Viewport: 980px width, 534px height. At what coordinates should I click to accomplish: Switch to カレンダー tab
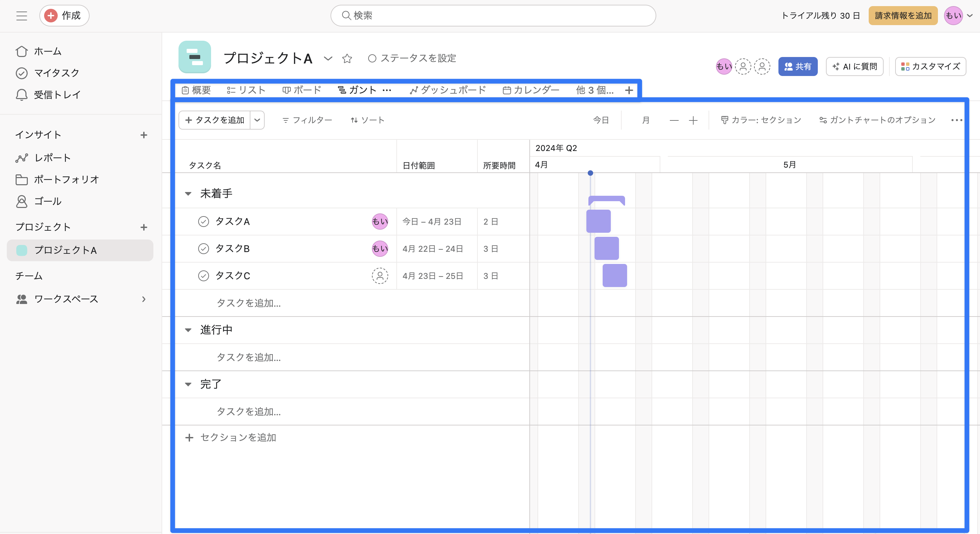(531, 90)
